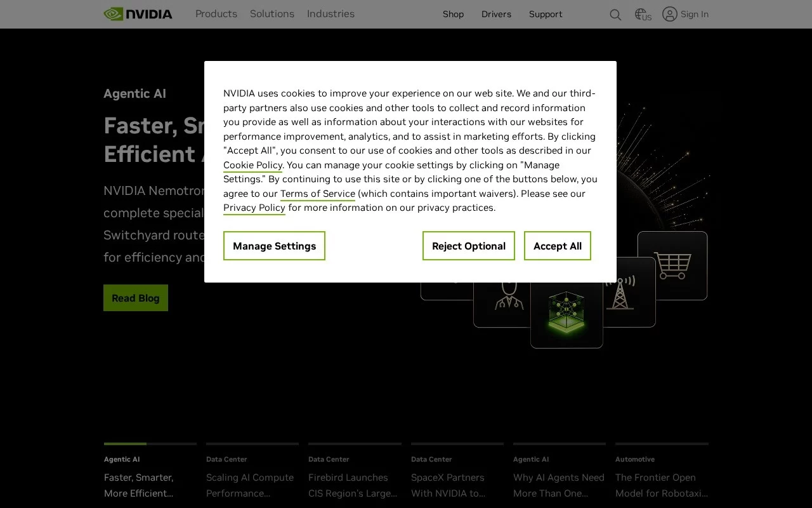This screenshot has height=508, width=812.
Task: Open the search magnifier icon
Action: (615, 15)
